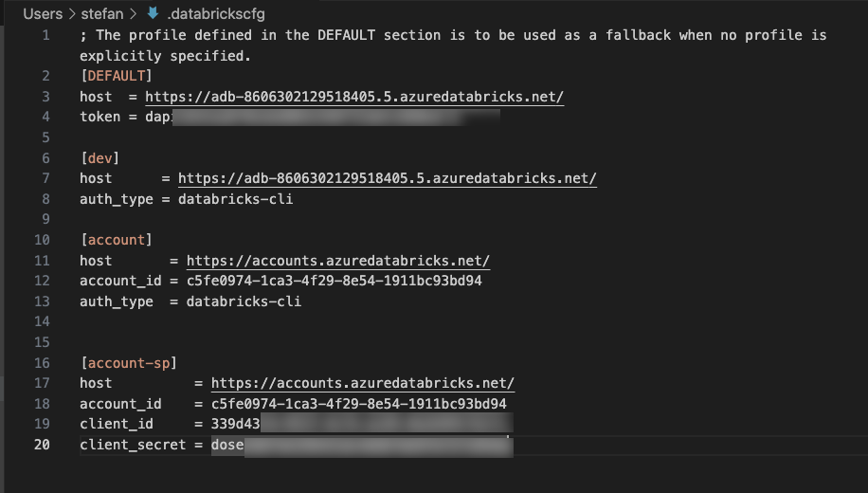Click the [account-sp] section header
Screen dimensions: 868x493
128,363
